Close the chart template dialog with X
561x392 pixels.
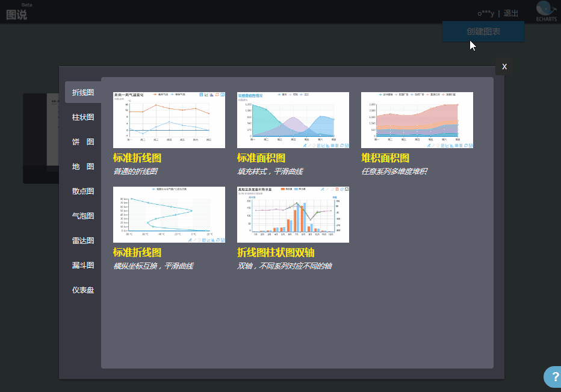[504, 67]
